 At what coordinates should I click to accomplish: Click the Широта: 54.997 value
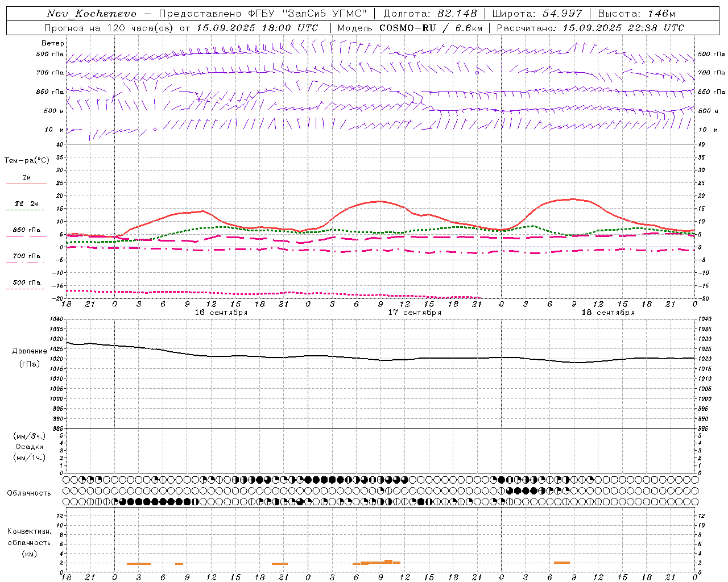pos(537,14)
